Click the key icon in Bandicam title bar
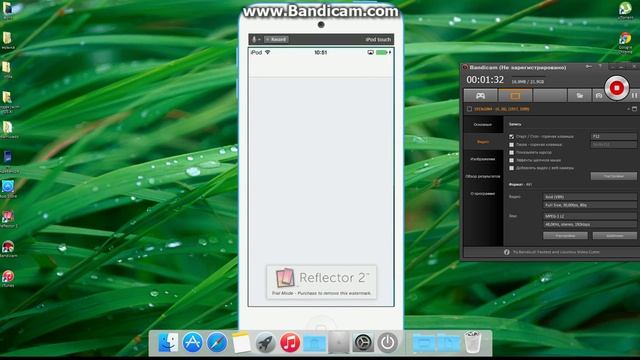 (589, 67)
